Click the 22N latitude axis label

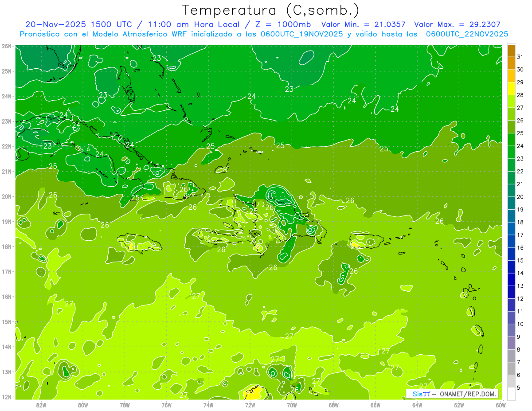(6, 146)
